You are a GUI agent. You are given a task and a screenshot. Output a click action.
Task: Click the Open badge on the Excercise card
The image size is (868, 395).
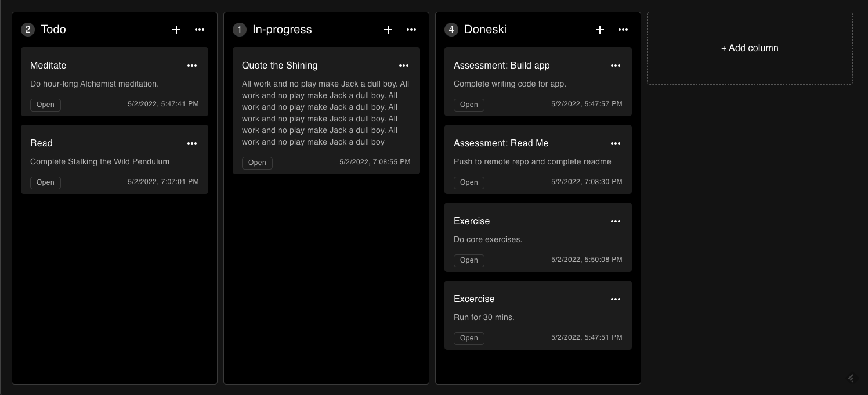click(469, 338)
